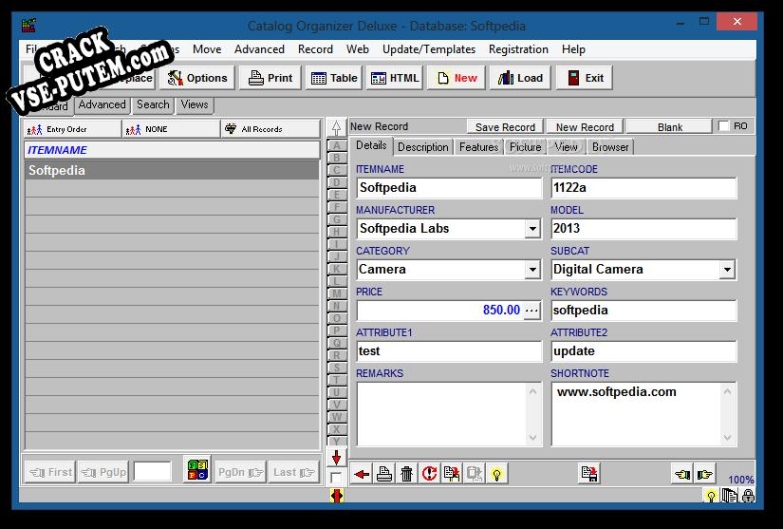
Task: Open the Move menu
Action: (207, 49)
